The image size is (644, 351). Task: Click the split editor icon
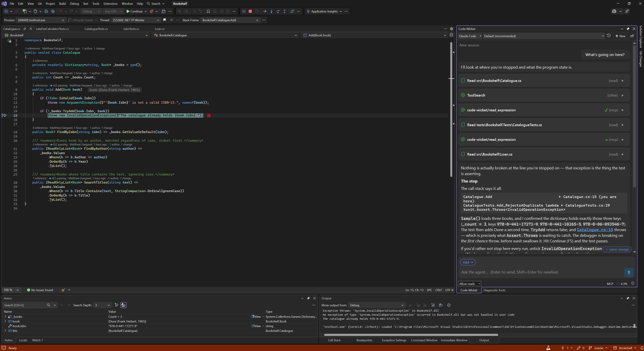[451, 35]
